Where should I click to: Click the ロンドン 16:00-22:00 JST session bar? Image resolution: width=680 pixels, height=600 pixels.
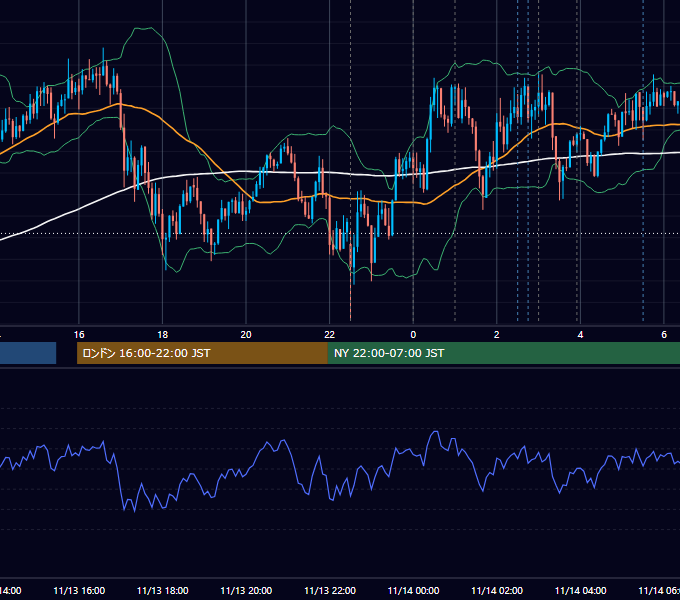202,353
